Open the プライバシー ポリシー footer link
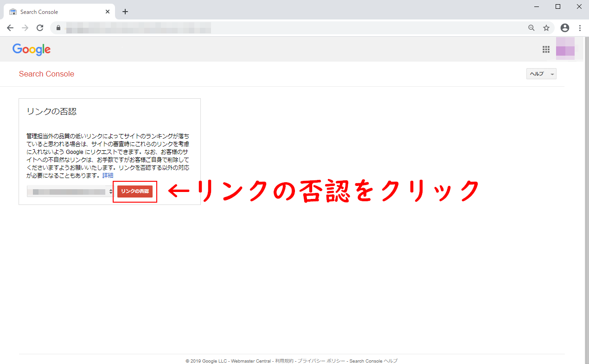The image size is (589, 364). [321, 361]
